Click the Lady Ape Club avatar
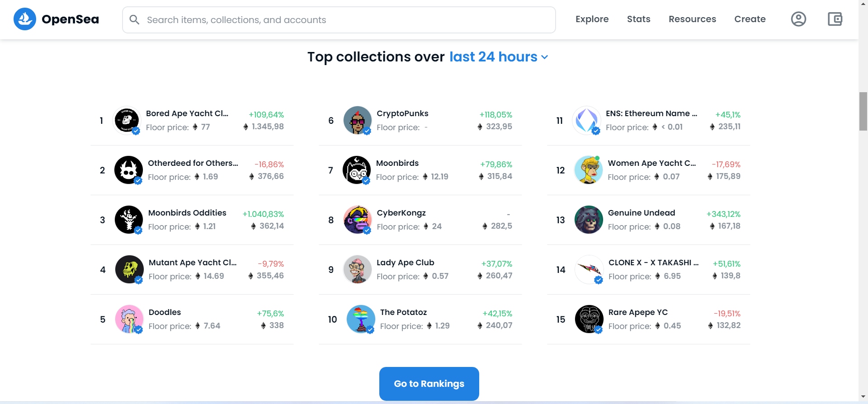 click(358, 269)
